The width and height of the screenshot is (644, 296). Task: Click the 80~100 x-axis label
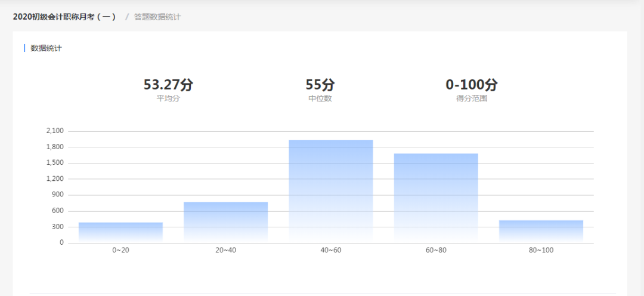coord(541,251)
